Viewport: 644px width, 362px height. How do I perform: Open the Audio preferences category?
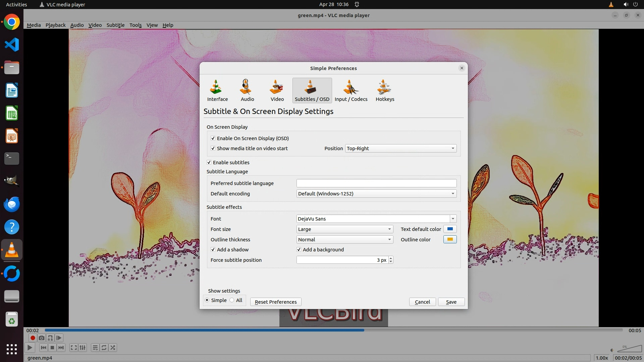(247, 90)
